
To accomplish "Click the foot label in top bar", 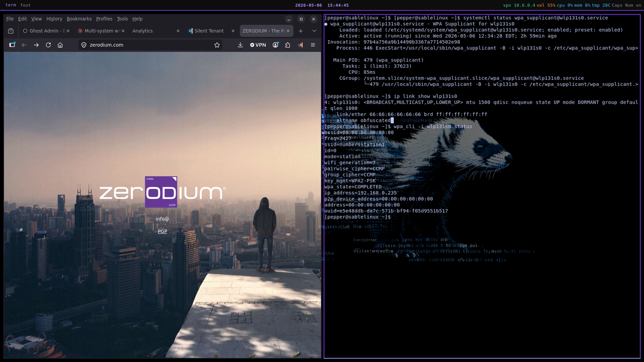I will pyautogui.click(x=26, y=5).
